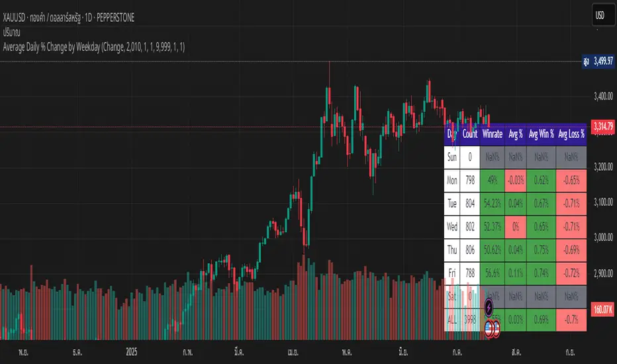The width and height of the screenshot is (617, 364).
Task: Click Wednesday's red 0% average cell
Action: (515, 226)
